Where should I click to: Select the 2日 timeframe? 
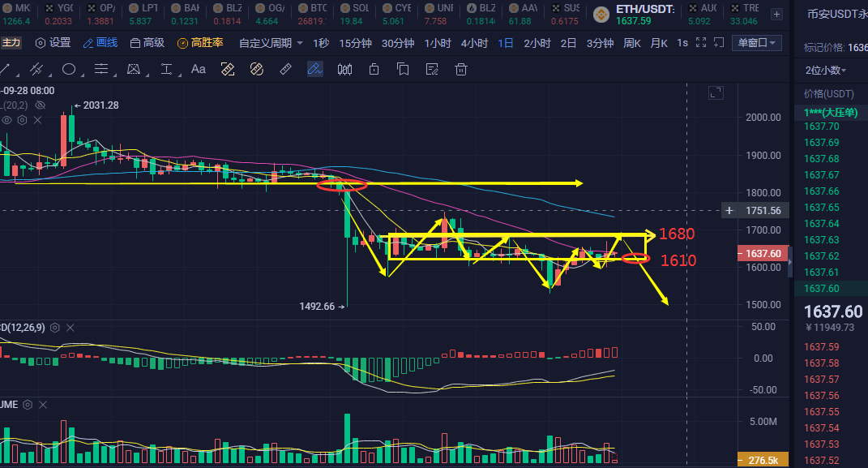568,43
